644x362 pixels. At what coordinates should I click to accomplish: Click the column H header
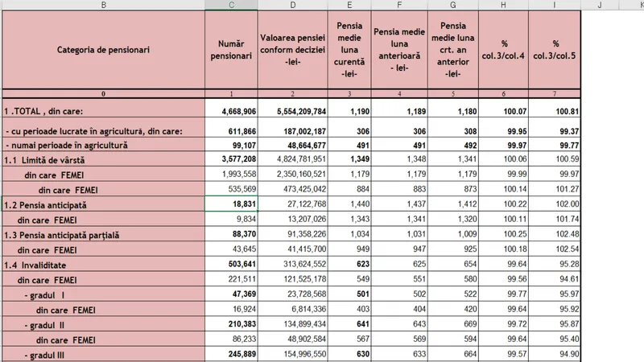(x=504, y=5)
